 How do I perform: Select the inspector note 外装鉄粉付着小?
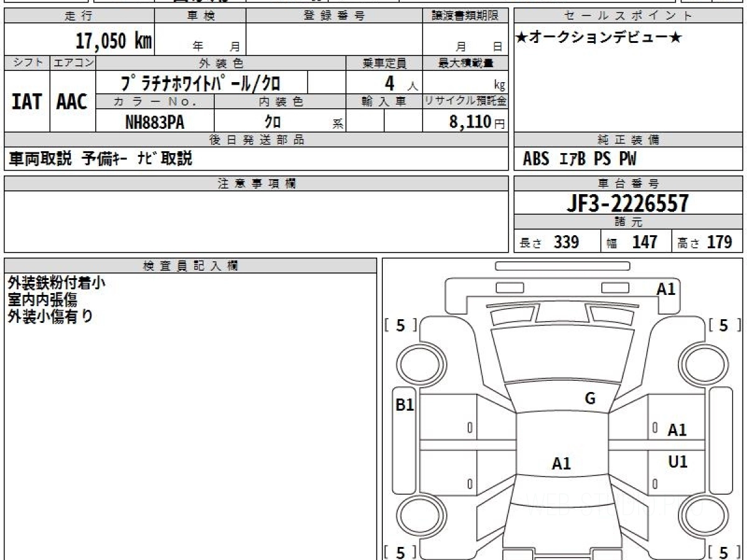click(57, 283)
